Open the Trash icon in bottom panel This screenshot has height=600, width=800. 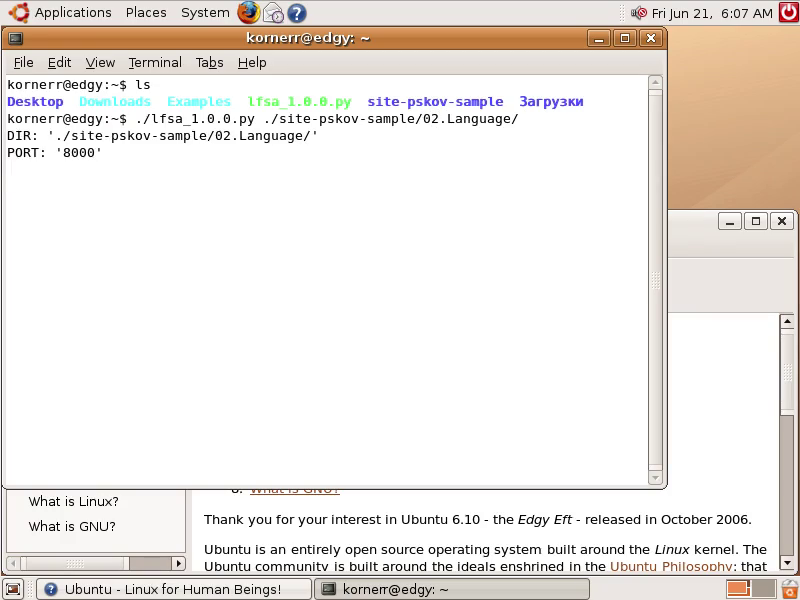790,589
